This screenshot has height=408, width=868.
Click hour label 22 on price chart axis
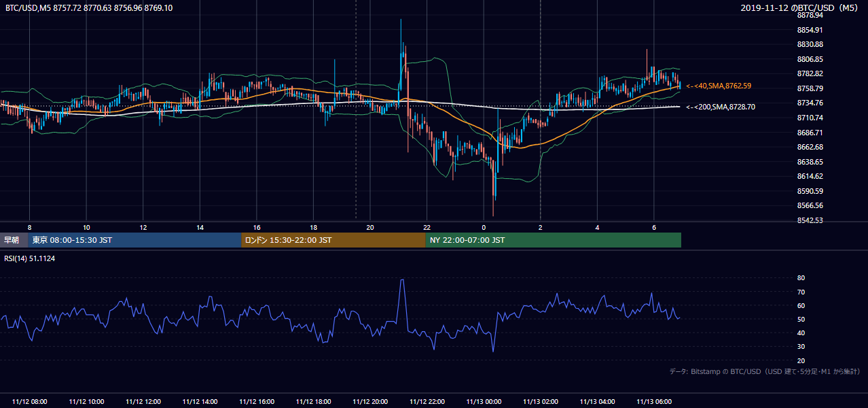(427, 227)
